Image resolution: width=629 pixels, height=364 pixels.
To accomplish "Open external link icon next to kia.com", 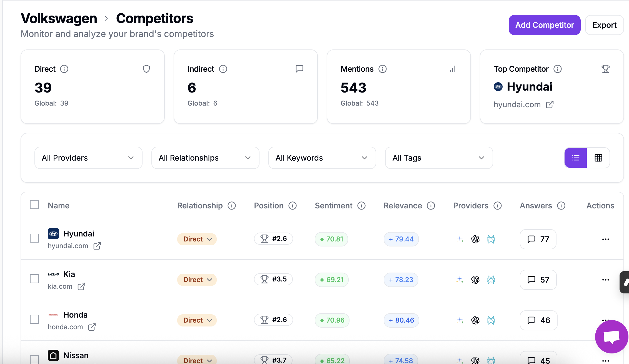I will click(x=81, y=286).
